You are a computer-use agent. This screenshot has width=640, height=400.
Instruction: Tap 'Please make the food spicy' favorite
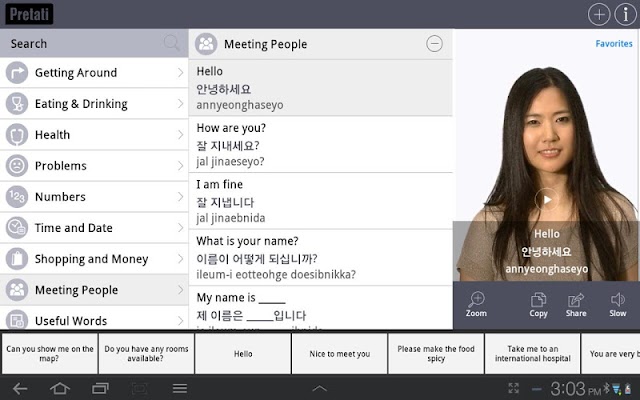pos(436,353)
